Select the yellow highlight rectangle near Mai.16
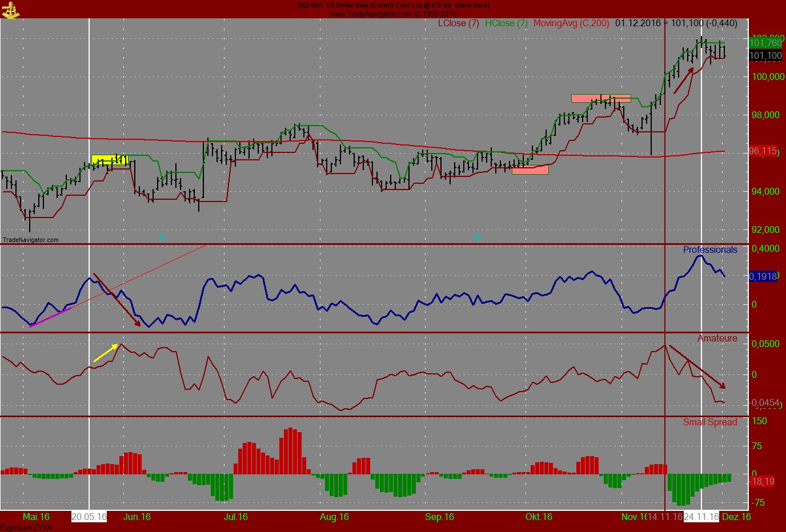This screenshot has width=786, height=532. click(109, 160)
